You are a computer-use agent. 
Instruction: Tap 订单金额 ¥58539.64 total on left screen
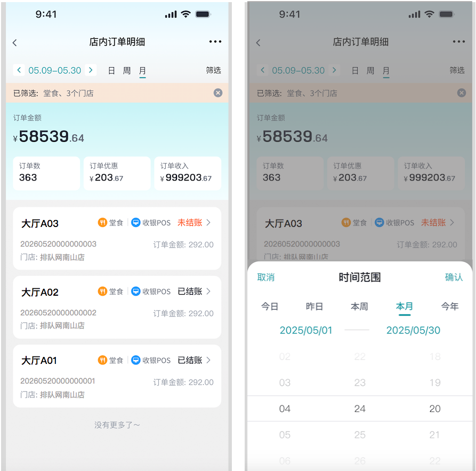pos(49,136)
